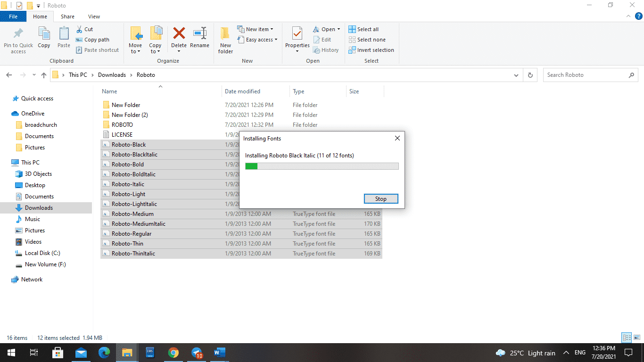Image resolution: width=644 pixels, height=362 pixels.
Task: Open Microsoft Edge from the taskbar
Action: pyautogui.click(x=104, y=353)
